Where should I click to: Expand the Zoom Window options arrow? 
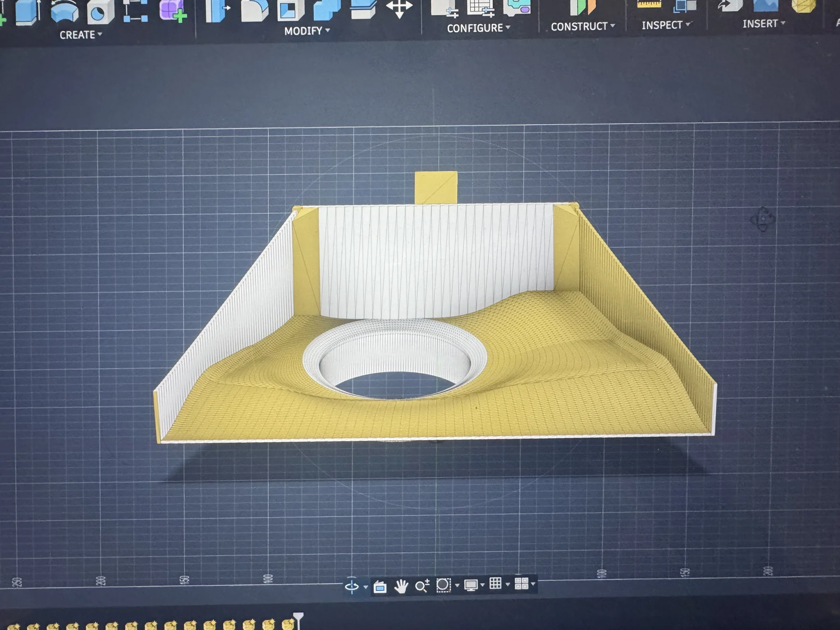(457, 585)
